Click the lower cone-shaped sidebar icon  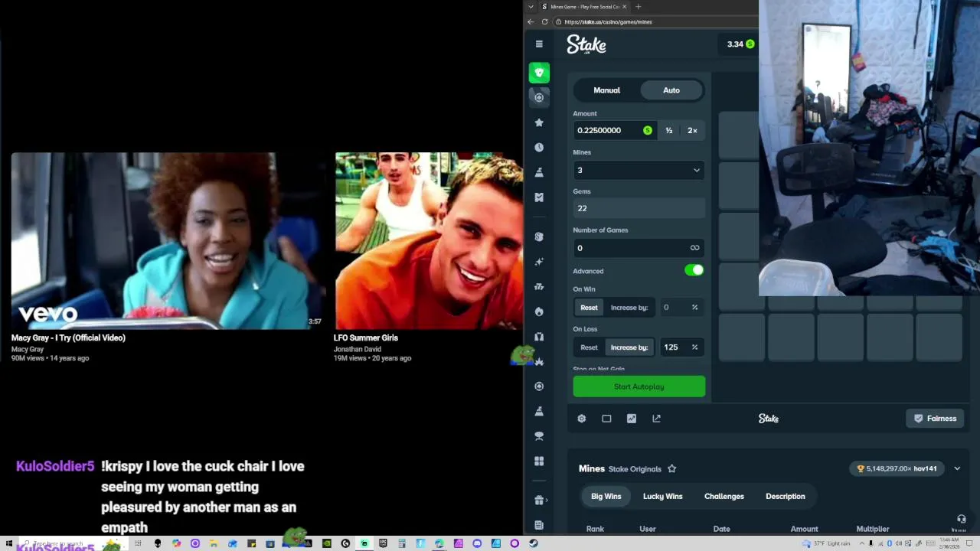(539, 411)
